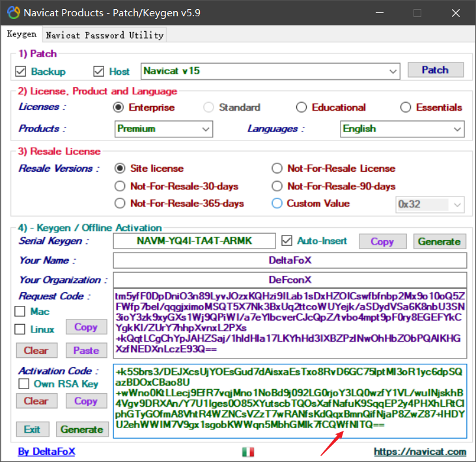Viewport: 476px width, 462px height.
Task: Click the Your Name field
Action: tap(290, 260)
